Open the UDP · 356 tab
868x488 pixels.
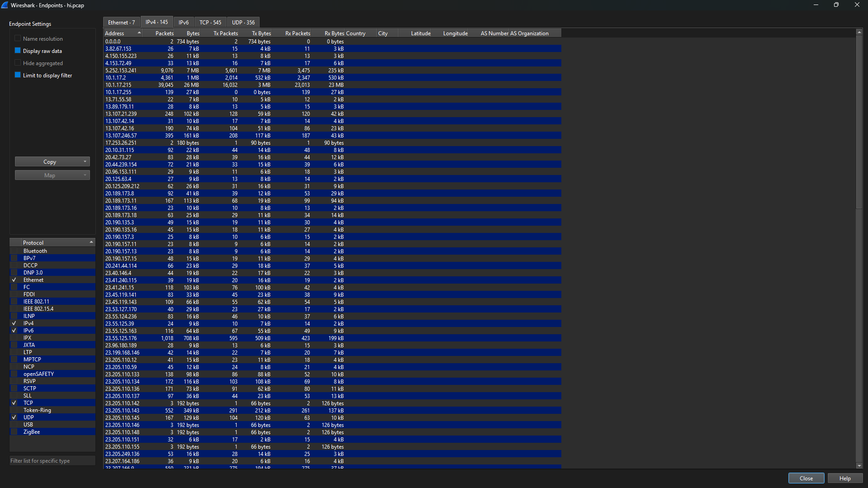(243, 22)
